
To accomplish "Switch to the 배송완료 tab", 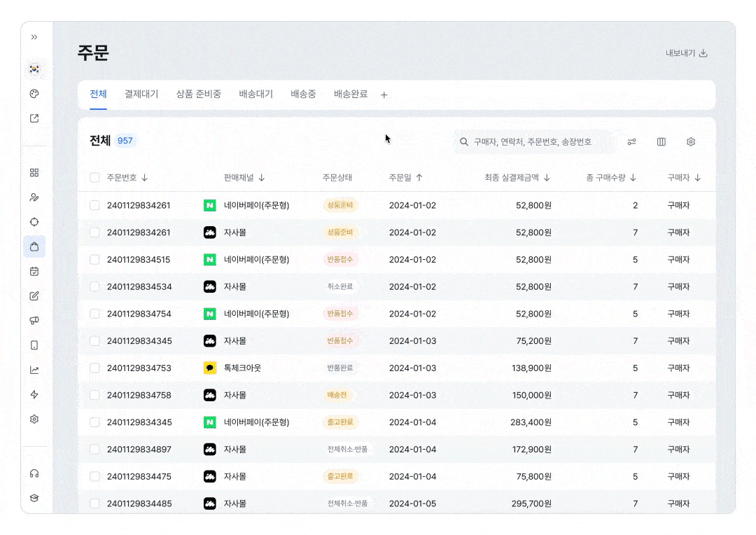I will [351, 94].
